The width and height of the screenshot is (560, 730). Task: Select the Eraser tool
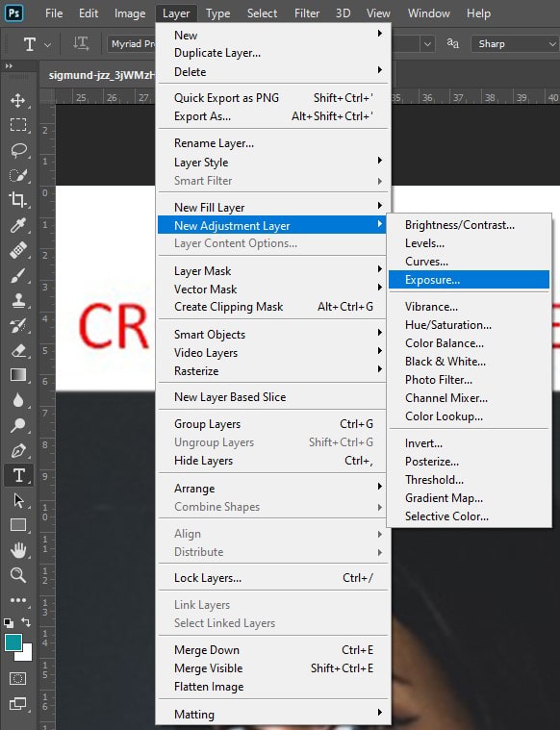tap(18, 350)
